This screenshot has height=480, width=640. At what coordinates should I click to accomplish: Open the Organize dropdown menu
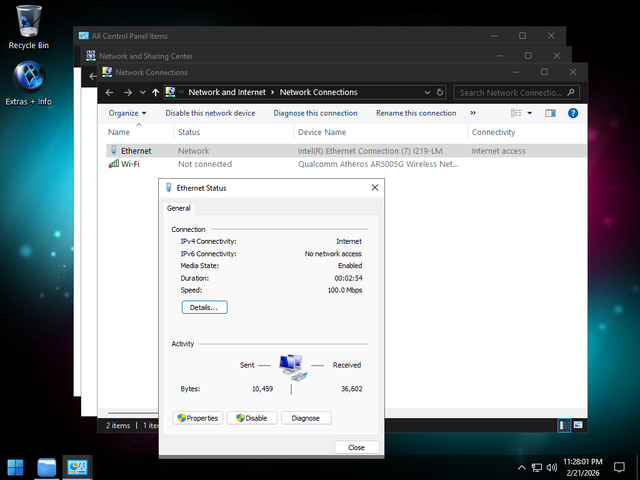click(x=127, y=113)
